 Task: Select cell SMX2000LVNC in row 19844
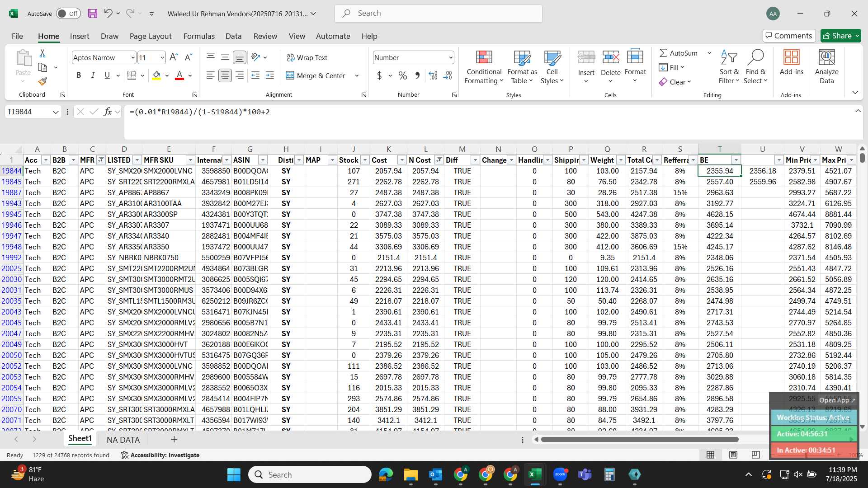[169, 171]
